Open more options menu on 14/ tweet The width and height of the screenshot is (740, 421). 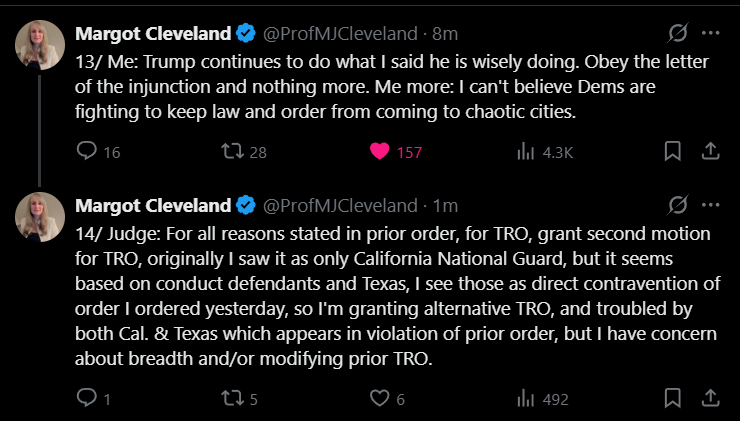[710, 206]
